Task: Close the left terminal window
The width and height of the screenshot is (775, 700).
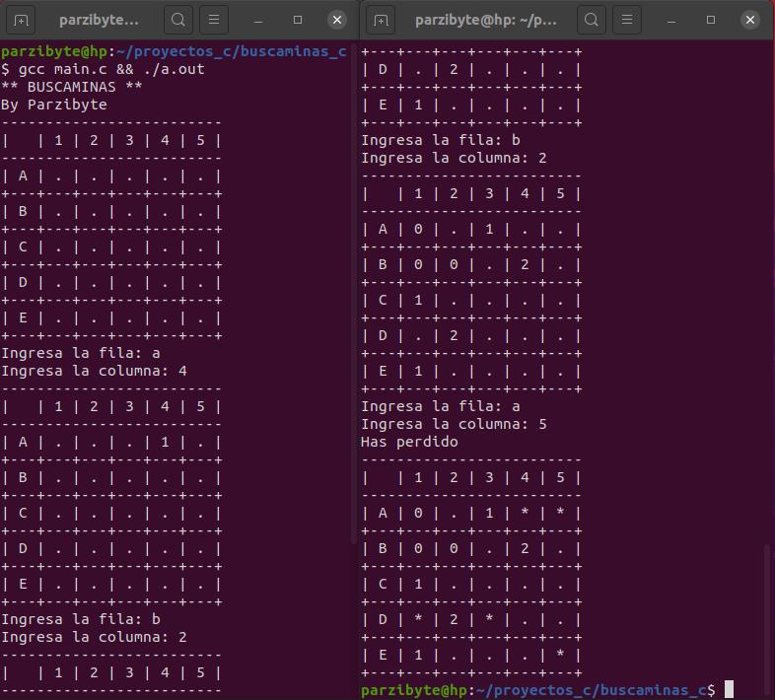Action: 337,20
